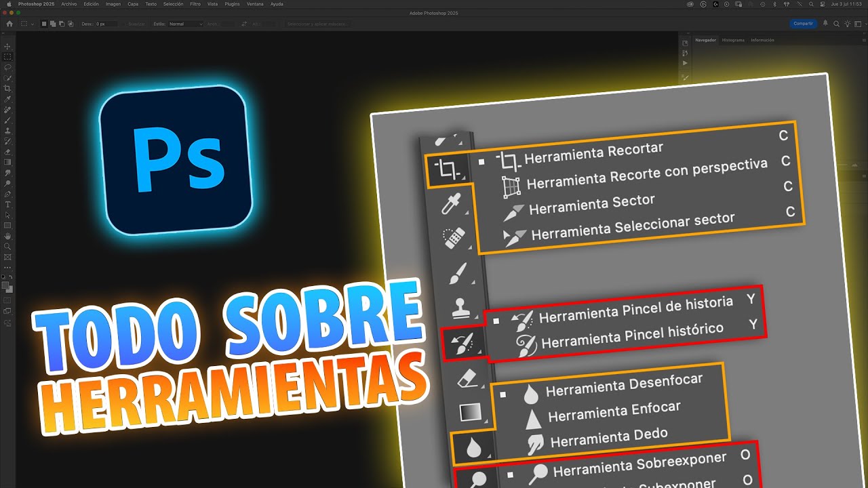The height and width of the screenshot is (488, 868).
Task: Toggle the Suavizar checkbox
Action: pos(136,24)
